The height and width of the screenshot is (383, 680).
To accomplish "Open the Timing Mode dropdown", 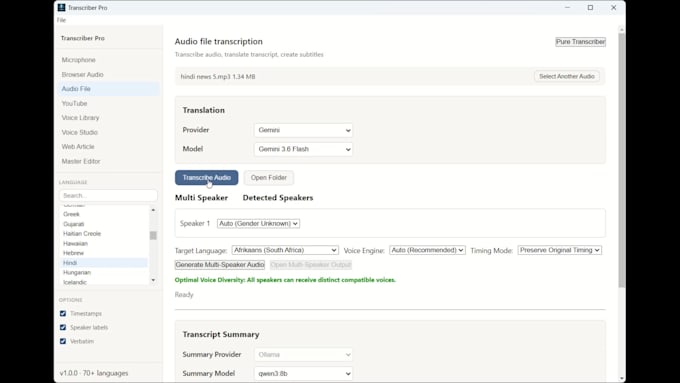I will pyautogui.click(x=559, y=250).
